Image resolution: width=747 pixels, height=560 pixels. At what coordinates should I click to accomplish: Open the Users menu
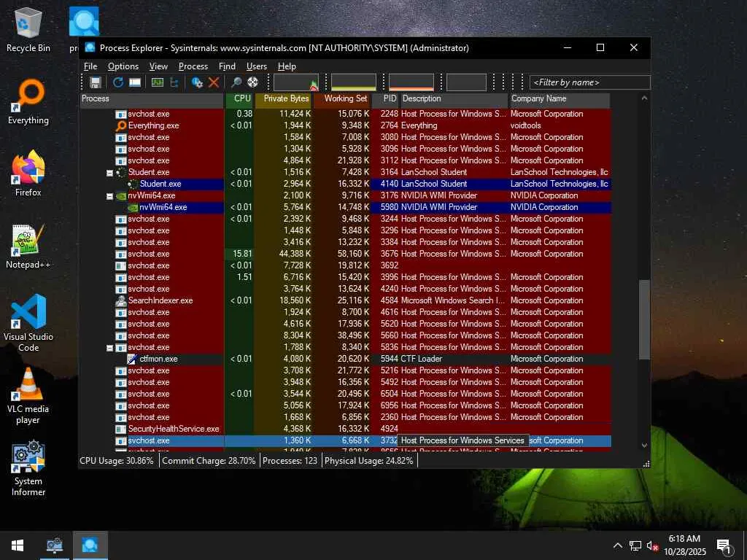[256, 66]
